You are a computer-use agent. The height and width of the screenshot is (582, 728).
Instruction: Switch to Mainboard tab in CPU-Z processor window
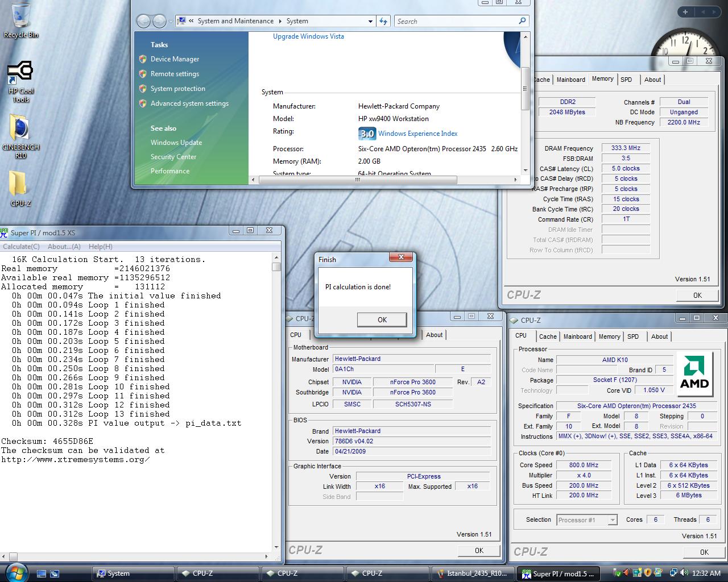577,336
